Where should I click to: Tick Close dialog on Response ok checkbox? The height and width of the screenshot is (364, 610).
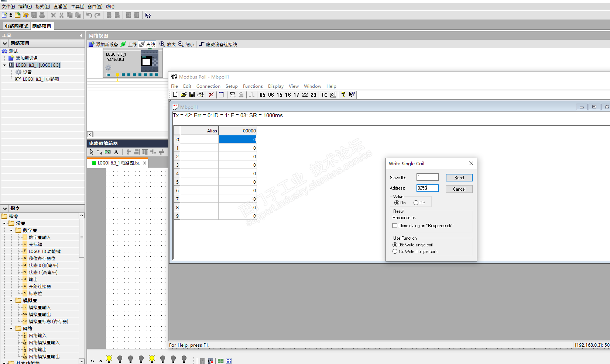click(395, 226)
